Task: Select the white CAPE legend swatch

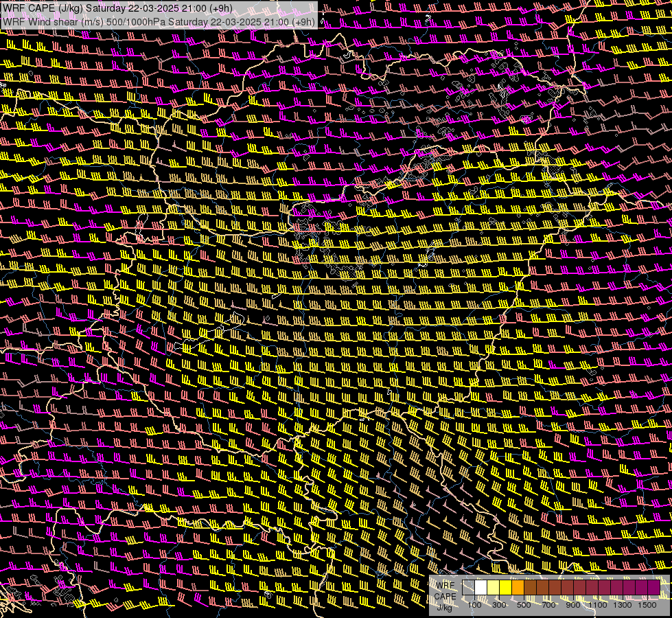Action: pos(481,588)
